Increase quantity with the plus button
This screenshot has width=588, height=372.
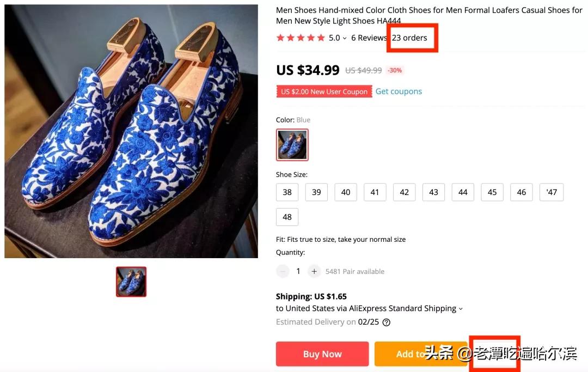[x=314, y=271]
